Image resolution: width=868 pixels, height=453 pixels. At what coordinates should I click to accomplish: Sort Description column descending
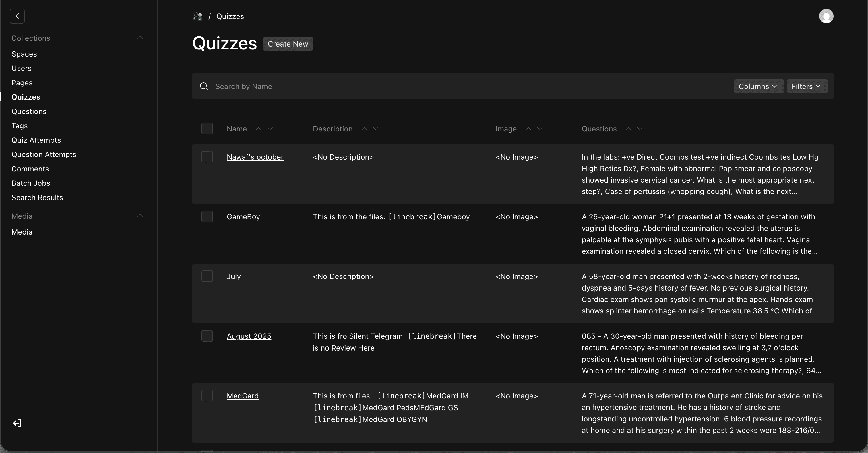click(376, 128)
